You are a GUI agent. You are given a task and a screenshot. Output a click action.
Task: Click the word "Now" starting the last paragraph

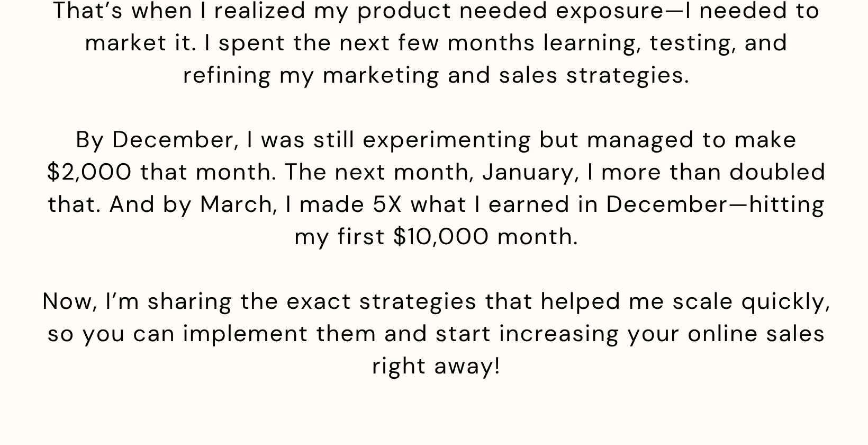(67, 301)
